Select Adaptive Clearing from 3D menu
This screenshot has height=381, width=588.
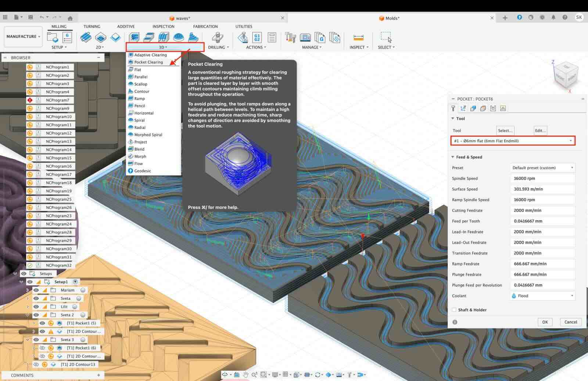tap(150, 55)
